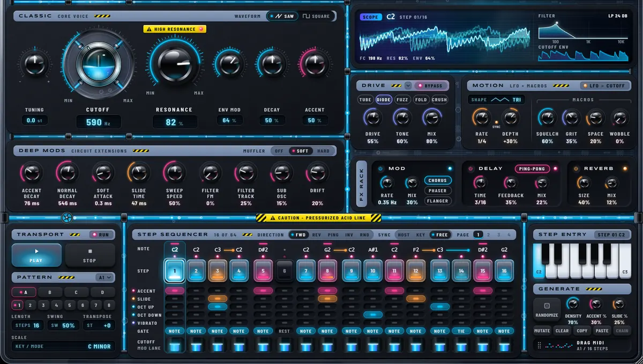
Task: Switch to sequencer page 2
Action: (x=490, y=234)
